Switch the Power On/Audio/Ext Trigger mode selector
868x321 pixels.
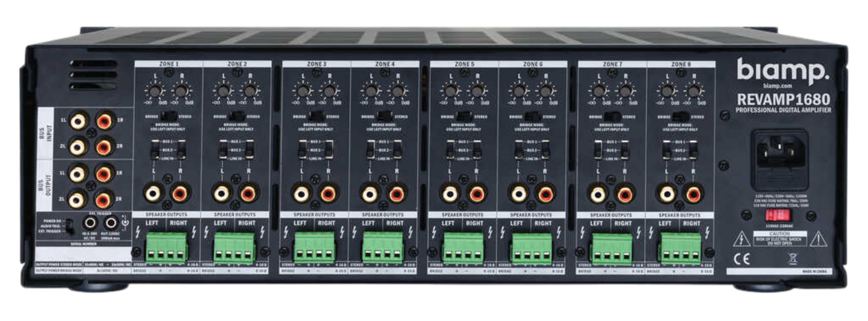pos(70,226)
